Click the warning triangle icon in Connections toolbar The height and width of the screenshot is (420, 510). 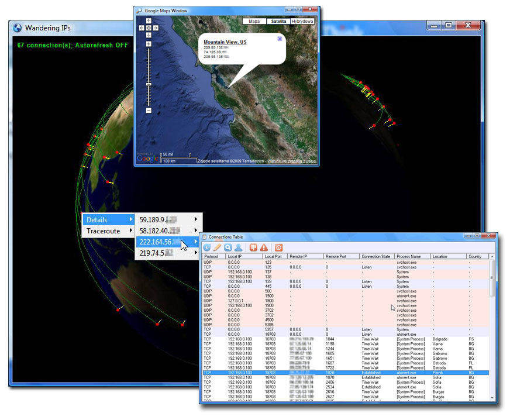[x=264, y=247]
